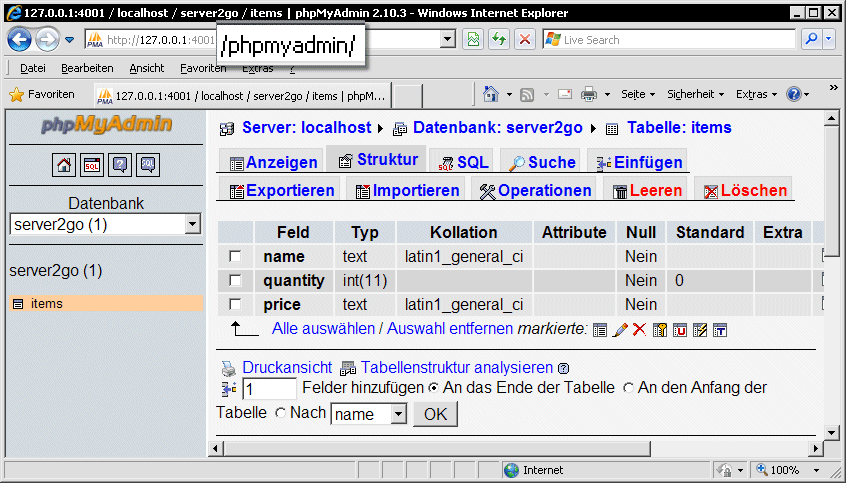Click the primary key icon for marked fields
Viewport: 846px width, 483px height.
(660, 330)
